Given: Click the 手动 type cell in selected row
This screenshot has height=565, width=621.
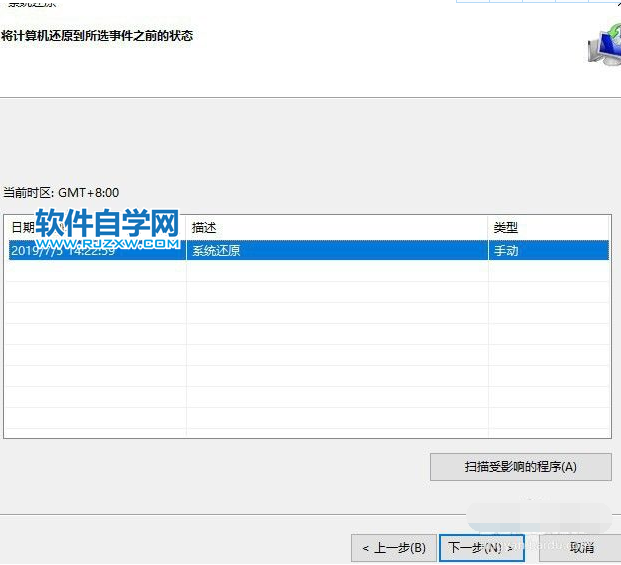Looking at the screenshot, I should [506, 251].
